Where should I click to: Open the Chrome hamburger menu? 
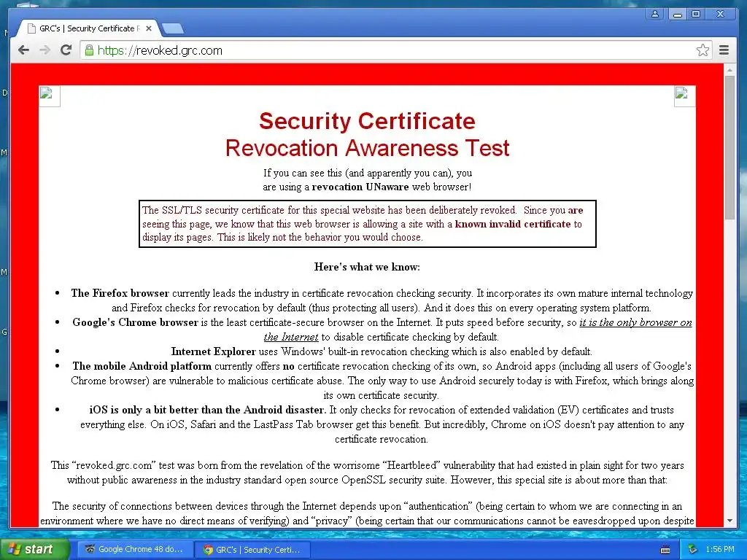(724, 50)
